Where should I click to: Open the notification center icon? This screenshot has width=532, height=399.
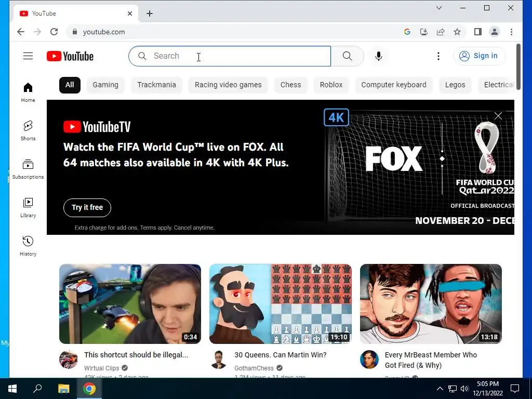click(x=515, y=389)
